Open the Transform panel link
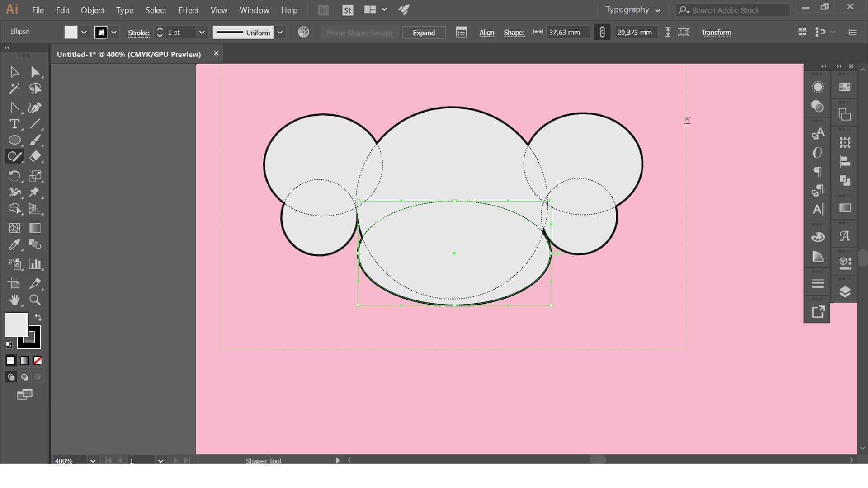 pyautogui.click(x=716, y=33)
